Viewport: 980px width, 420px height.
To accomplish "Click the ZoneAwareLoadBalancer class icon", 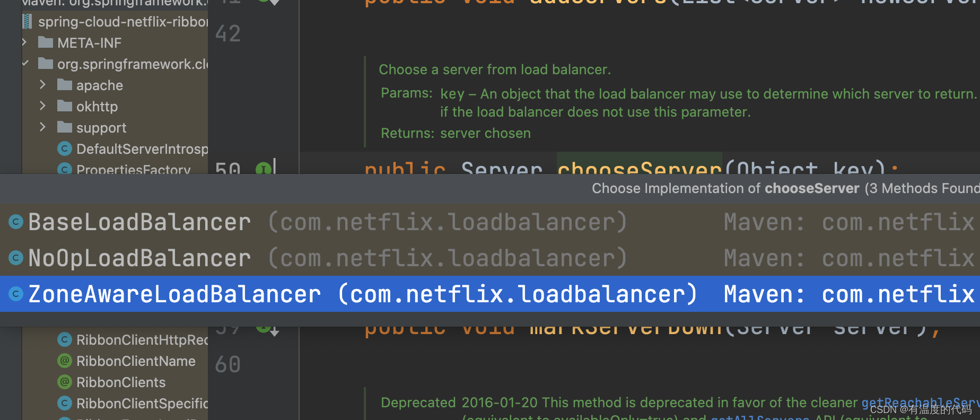I will pos(16,294).
